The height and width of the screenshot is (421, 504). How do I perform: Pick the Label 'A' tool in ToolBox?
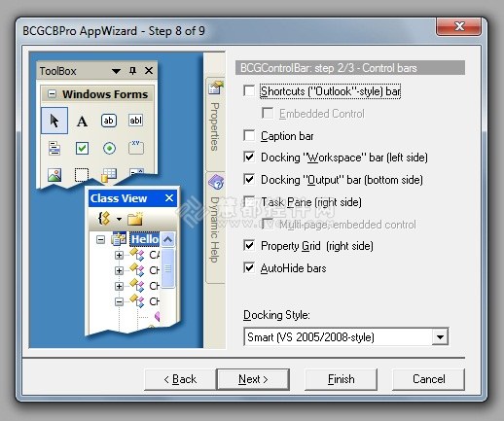pos(82,122)
